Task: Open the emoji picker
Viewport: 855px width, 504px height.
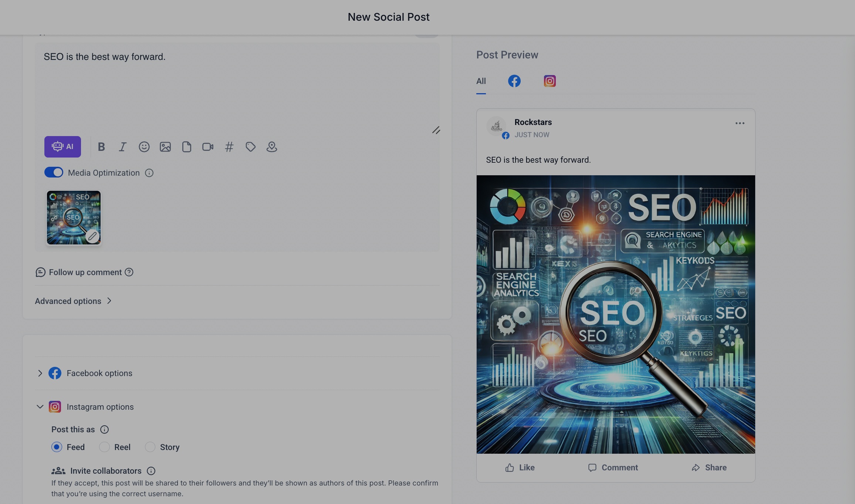Action: click(144, 147)
